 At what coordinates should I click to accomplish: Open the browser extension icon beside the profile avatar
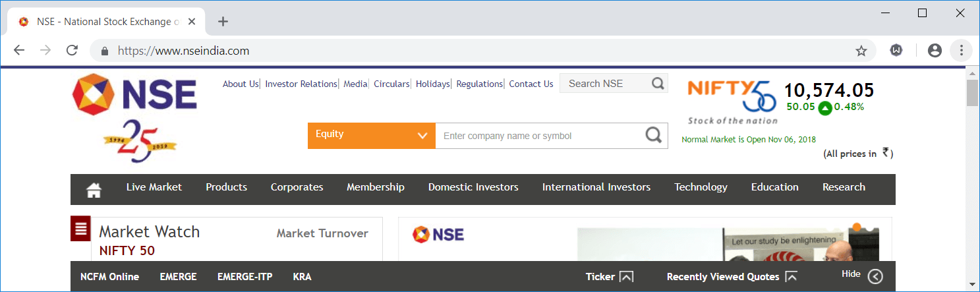[896, 50]
